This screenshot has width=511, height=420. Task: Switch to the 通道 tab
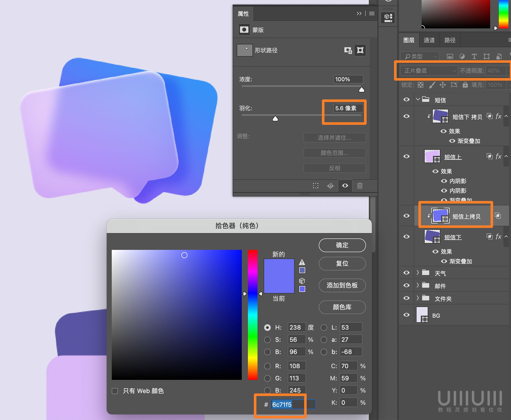[x=429, y=40]
